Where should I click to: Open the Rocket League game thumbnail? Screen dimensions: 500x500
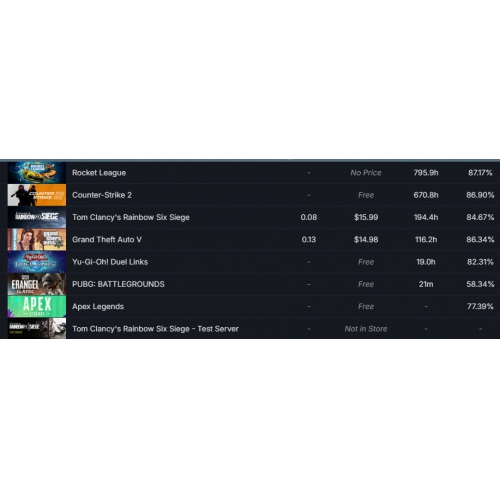tap(37, 172)
